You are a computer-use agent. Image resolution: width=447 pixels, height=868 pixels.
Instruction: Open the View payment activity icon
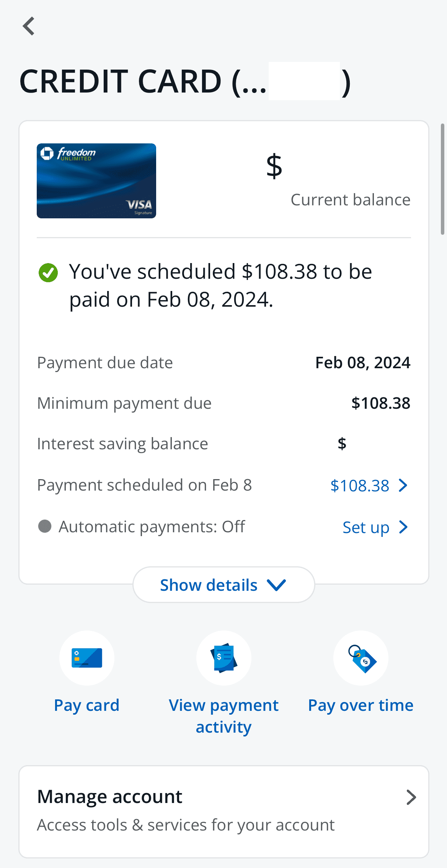[223, 658]
